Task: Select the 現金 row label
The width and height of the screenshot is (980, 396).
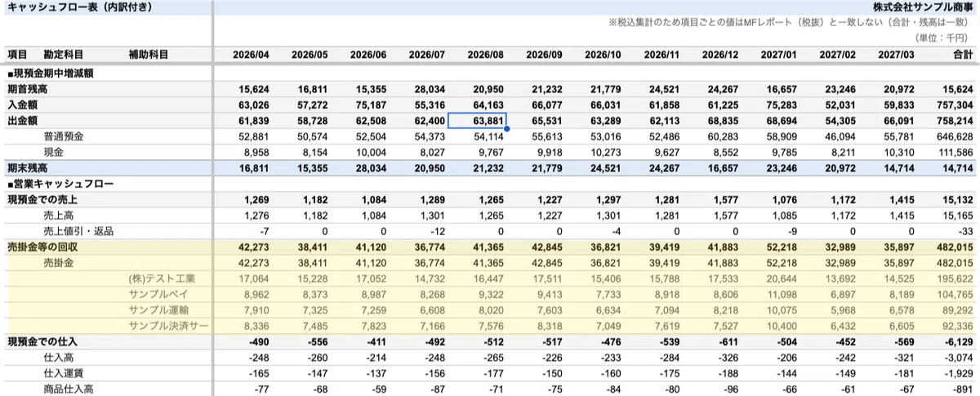Action: [x=54, y=152]
